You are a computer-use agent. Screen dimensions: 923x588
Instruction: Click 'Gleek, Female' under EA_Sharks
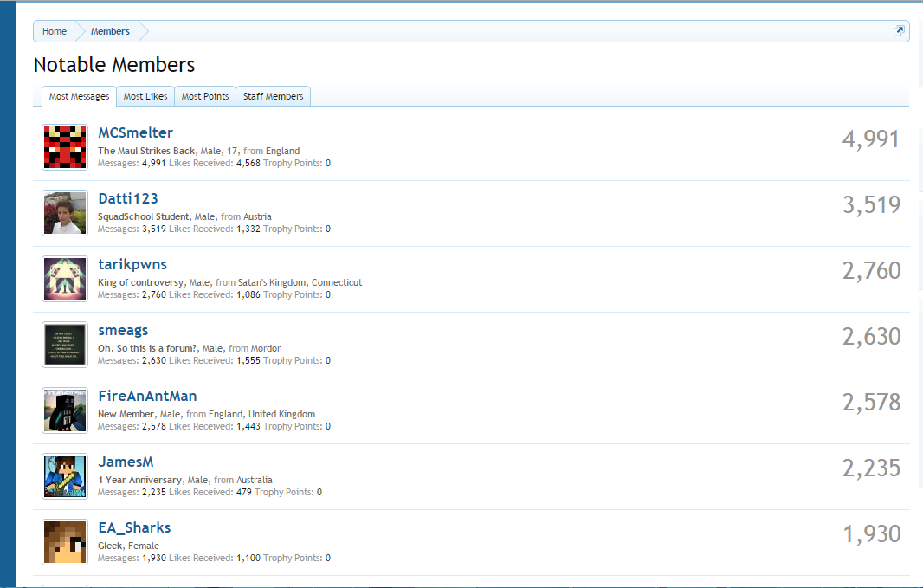pyautogui.click(x=128, y=546)
